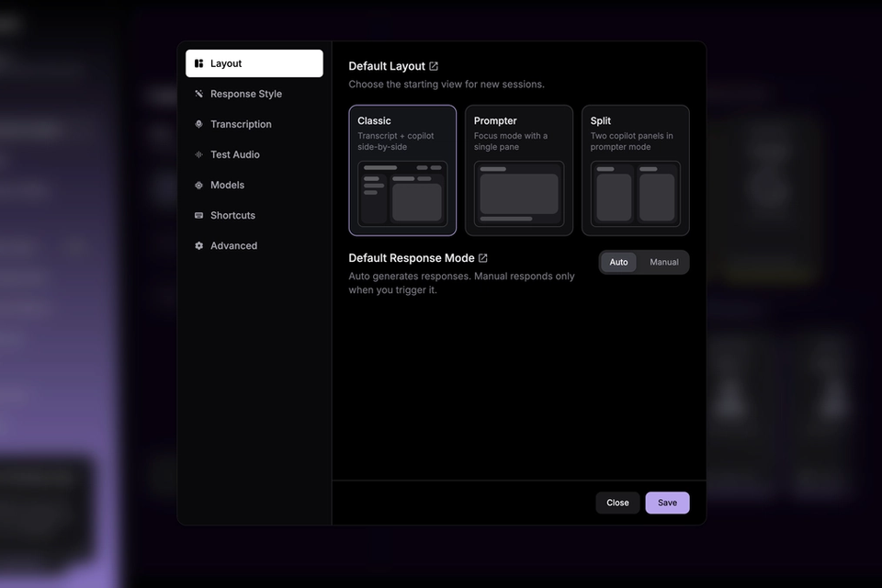Click the Default Layout heading
This screenshot has width=882, height=588.
coord(387,66)
